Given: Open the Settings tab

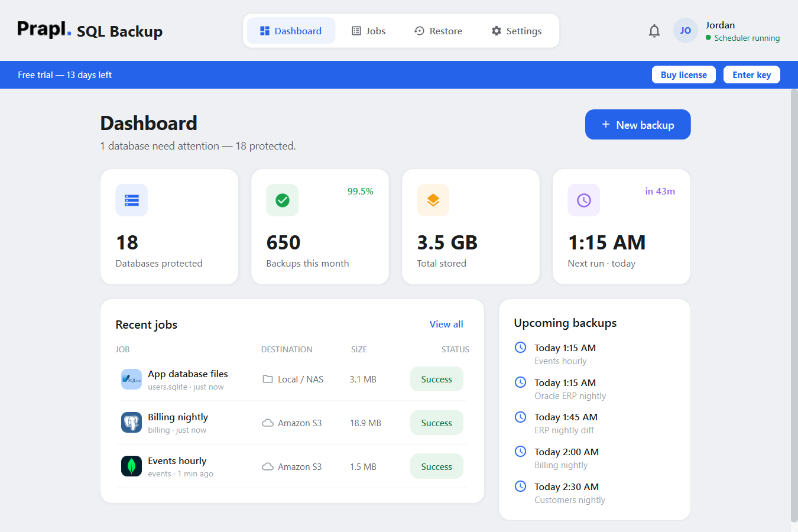Looking at the screenshot, I should point(517,31).
